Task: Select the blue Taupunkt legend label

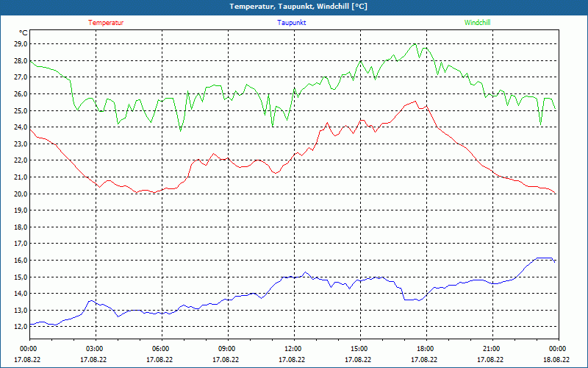Action: [x=291, y=23]
